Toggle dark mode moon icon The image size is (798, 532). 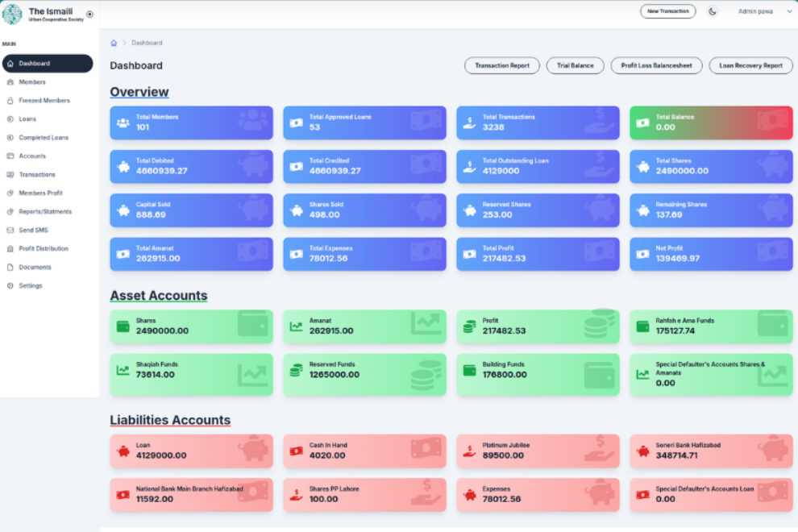tap(713, 11)
